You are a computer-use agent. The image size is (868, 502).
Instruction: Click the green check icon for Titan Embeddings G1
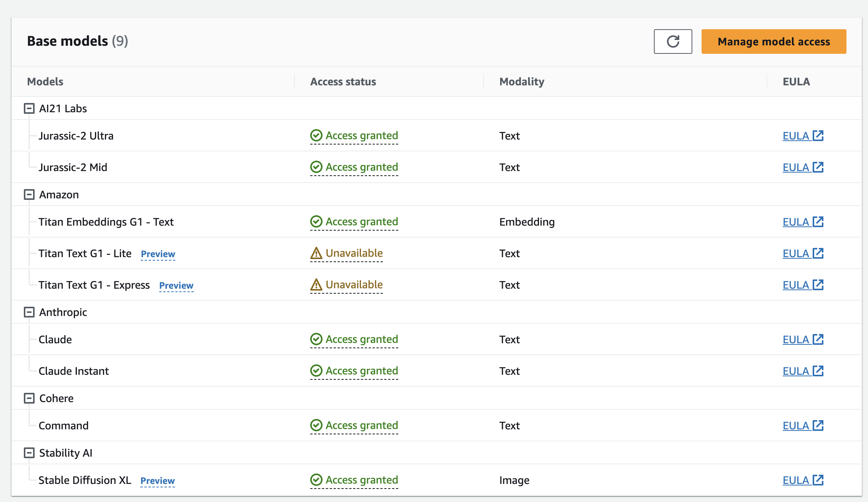(x=316, y=221)
